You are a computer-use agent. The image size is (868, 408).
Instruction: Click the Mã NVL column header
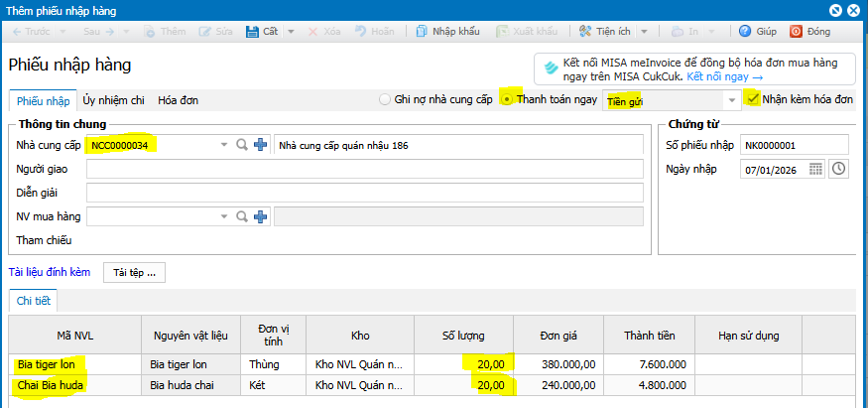tap(74, 335)
